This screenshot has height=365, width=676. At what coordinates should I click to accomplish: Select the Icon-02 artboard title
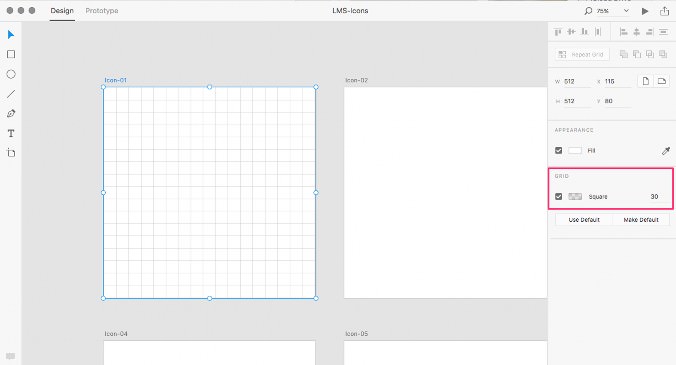[x=357, y=80]
